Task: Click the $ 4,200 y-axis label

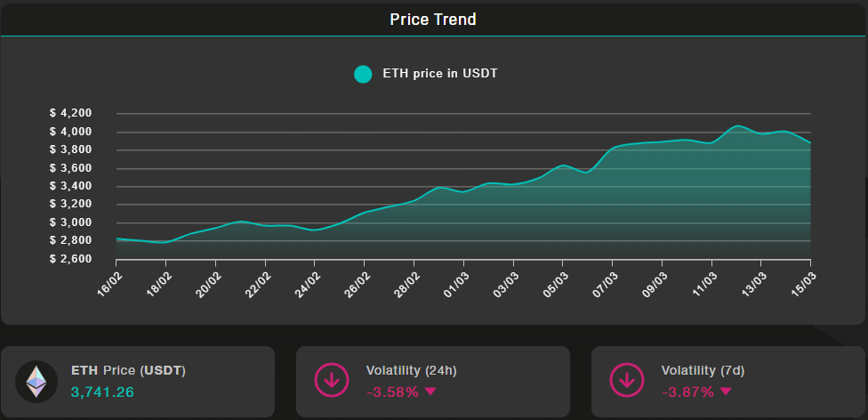Action: [x=71, y=113]
